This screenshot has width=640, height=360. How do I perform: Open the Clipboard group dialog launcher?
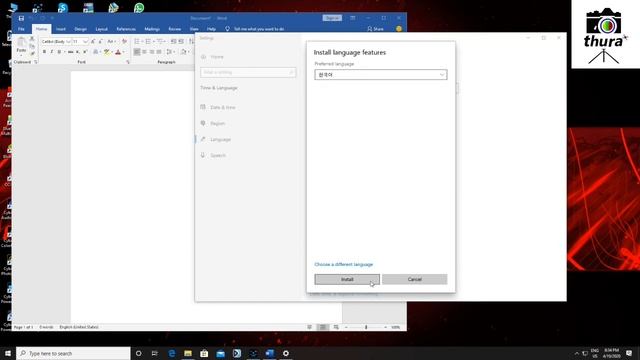coord(36,62)
